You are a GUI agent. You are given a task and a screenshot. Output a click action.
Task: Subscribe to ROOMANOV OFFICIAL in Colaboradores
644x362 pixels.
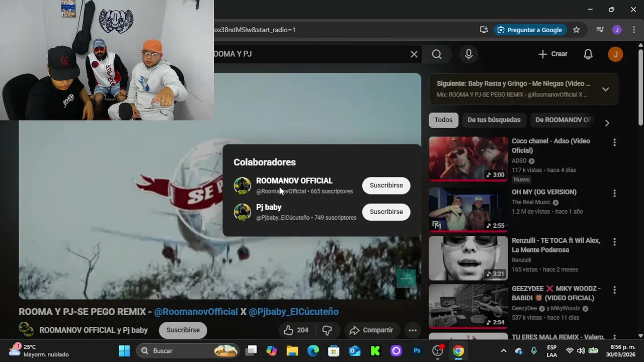click(386, 186)
